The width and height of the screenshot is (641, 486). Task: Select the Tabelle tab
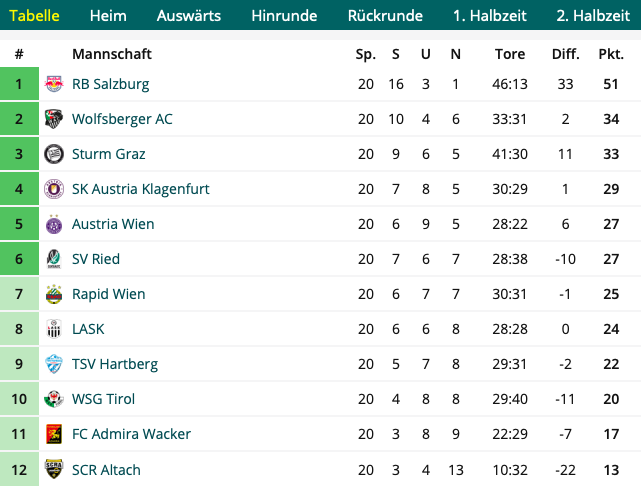pos(34,16)
